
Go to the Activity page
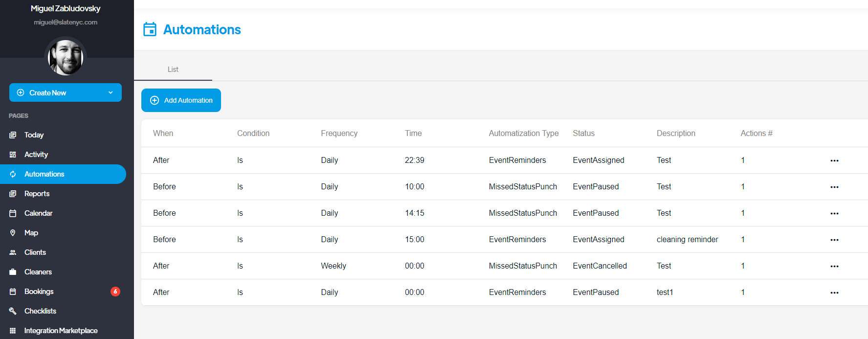tap(36, 155)
